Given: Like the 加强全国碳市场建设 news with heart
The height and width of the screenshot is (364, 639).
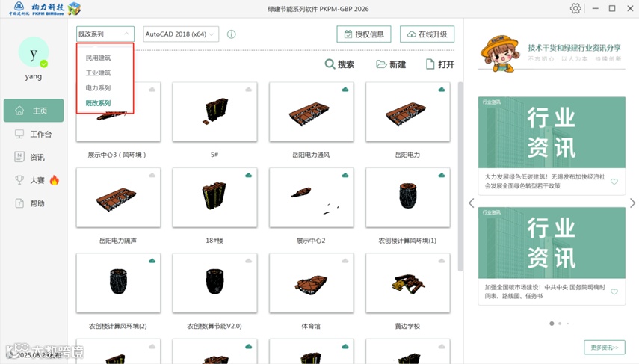Looking at the screenshot, I should point(614,291).
